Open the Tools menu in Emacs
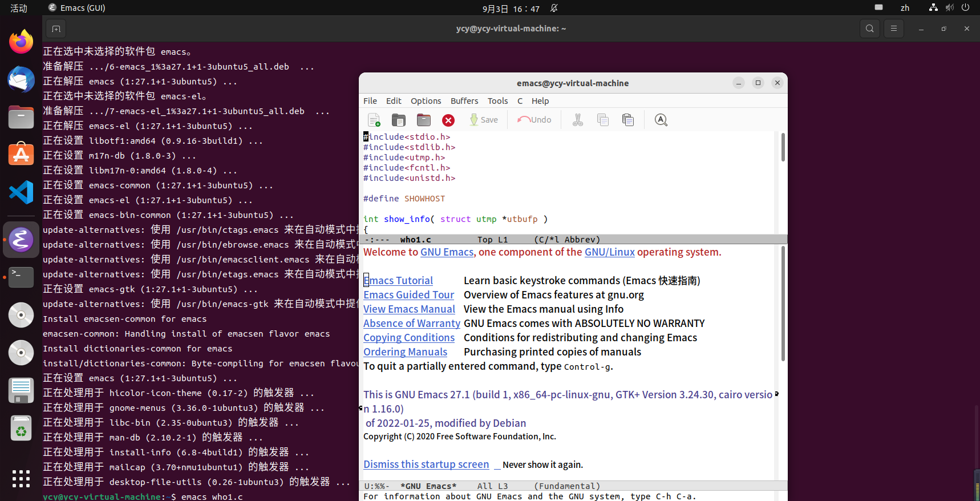 point(497,101)
